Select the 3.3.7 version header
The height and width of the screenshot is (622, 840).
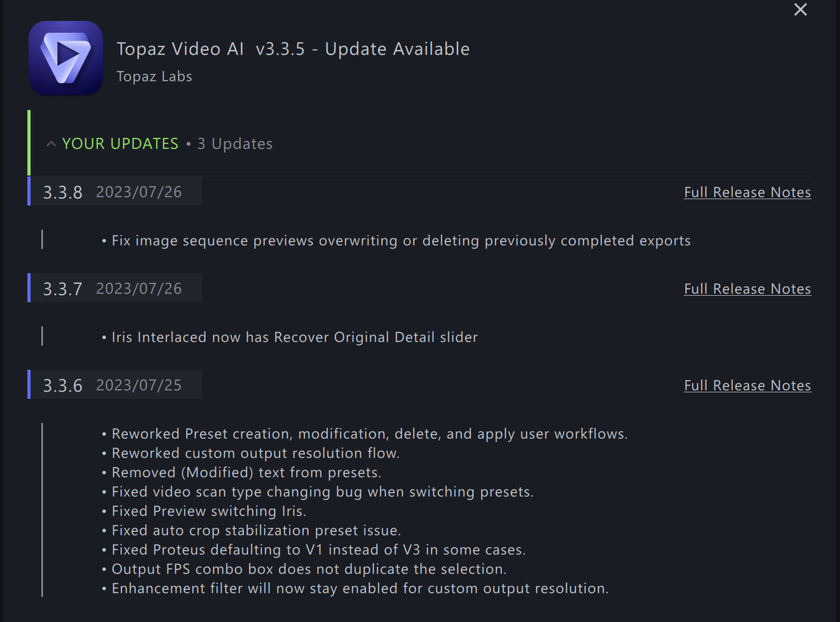point(62,287)
